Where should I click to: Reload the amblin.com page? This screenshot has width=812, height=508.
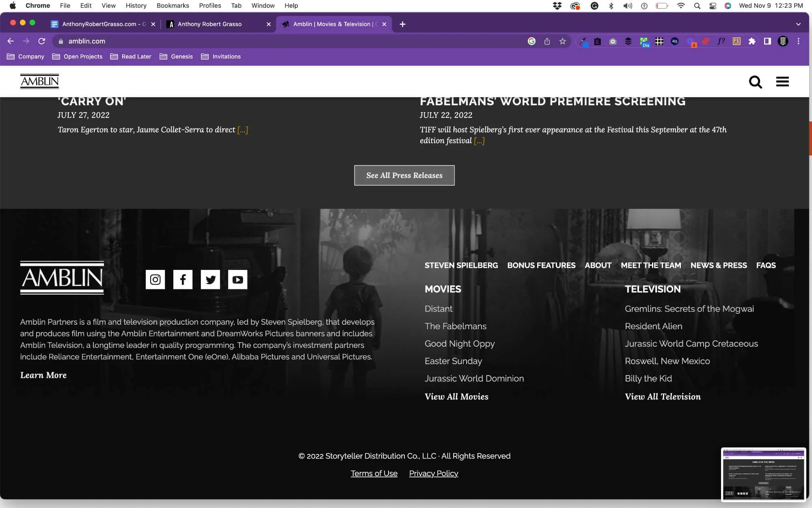[x=41, y=41]
